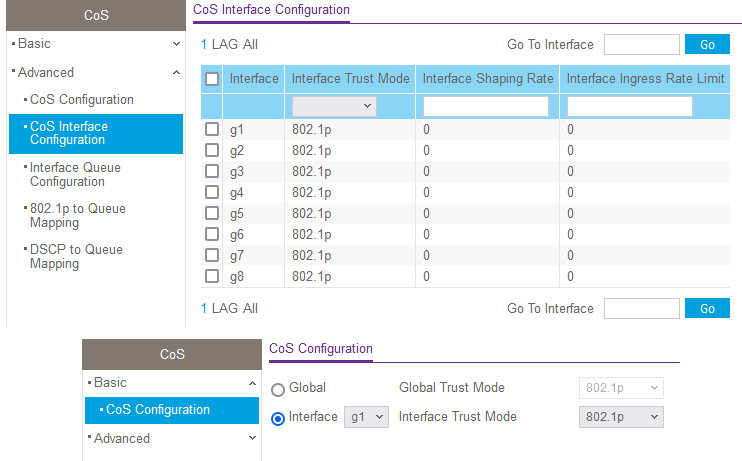
Task: Select the Global radio button
Action: (x=278, y=389)
